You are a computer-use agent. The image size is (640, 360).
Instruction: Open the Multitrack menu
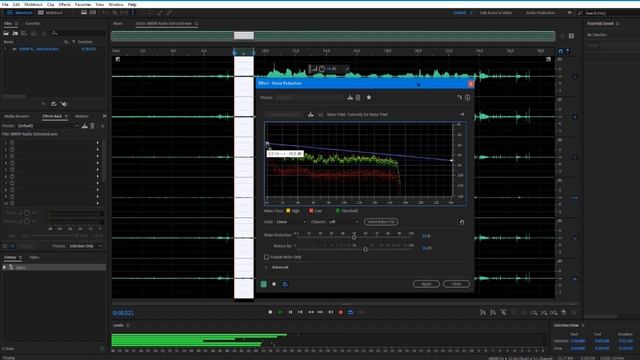(x=33, y=4)
